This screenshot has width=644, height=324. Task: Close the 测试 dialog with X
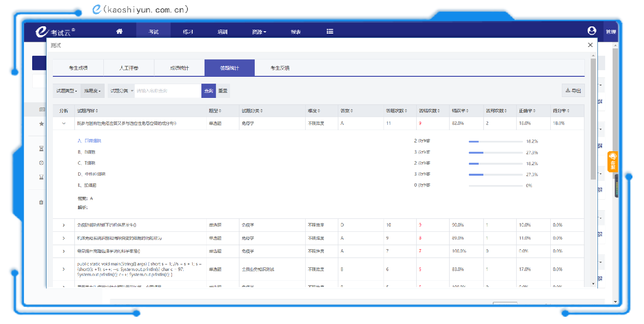590,45
